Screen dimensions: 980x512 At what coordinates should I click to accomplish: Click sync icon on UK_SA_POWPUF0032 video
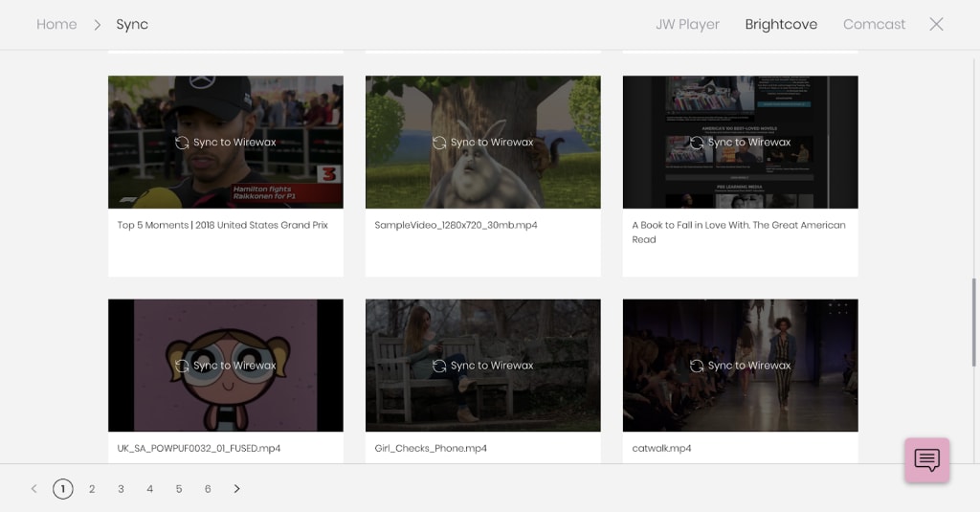tap(182, 366)
